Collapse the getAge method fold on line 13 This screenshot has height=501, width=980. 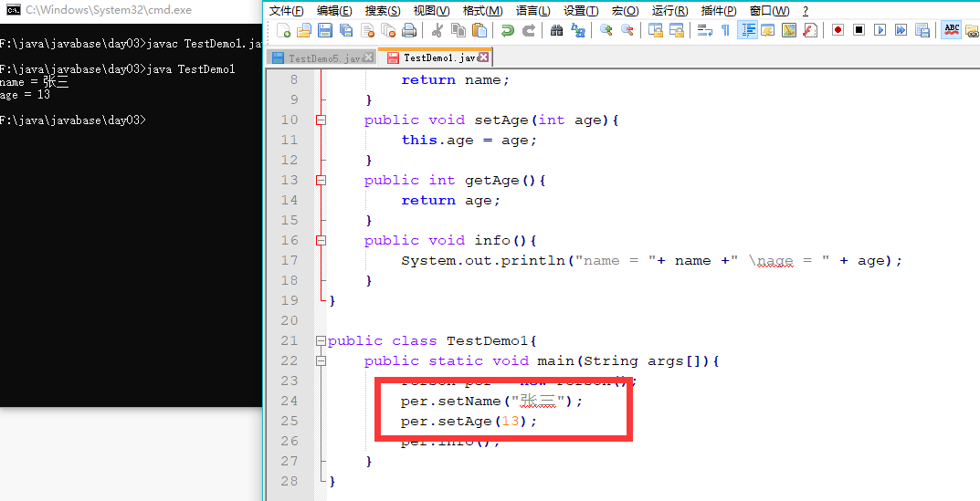[321, 180]
